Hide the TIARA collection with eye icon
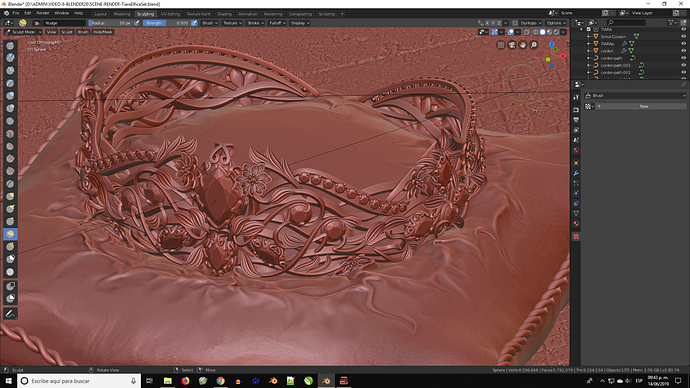 [x=683, y=29]
